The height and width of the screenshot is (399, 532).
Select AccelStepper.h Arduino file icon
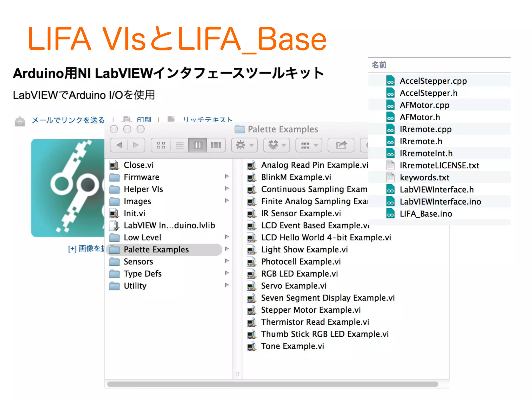[x=390, y=93]
